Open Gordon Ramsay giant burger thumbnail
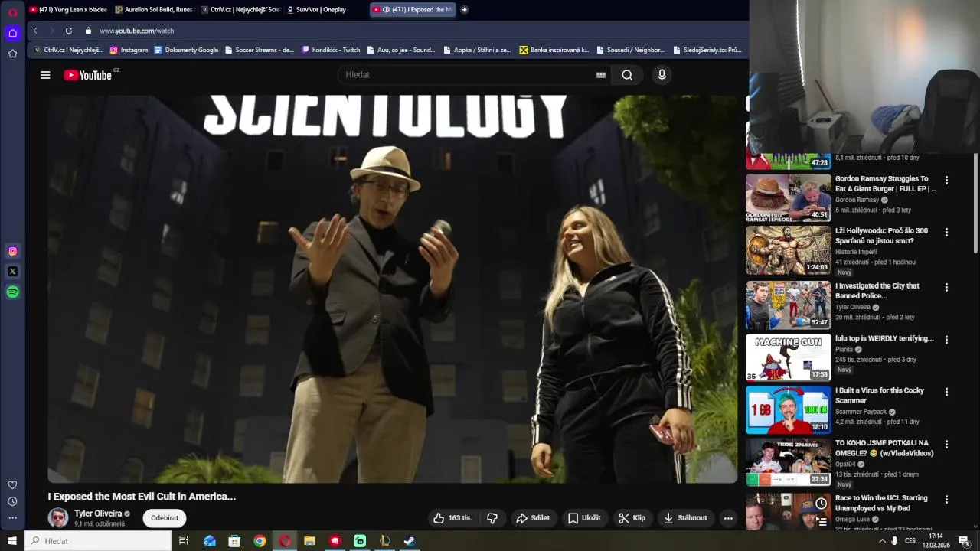The width and height of the screenshot is (980, 551). pos(788,197)
